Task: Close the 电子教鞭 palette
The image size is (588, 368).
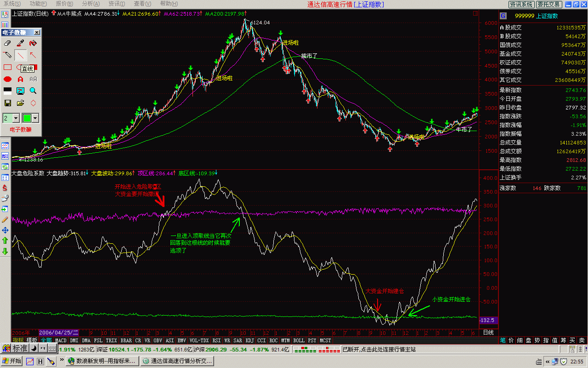Action: point(37,33)
